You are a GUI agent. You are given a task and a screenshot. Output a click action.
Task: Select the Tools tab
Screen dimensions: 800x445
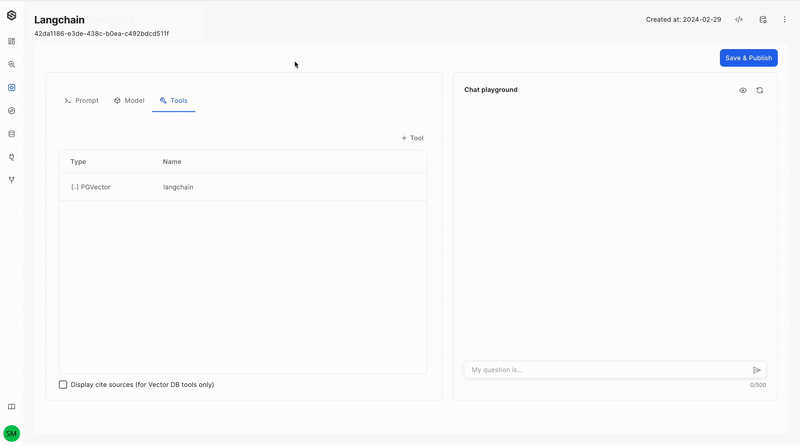[x=173, y=101]
